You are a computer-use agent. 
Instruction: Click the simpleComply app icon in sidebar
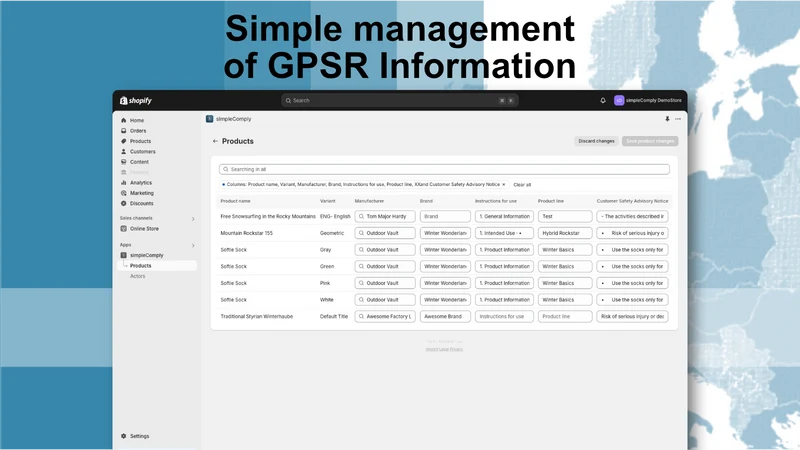click(x=123, y=255)
